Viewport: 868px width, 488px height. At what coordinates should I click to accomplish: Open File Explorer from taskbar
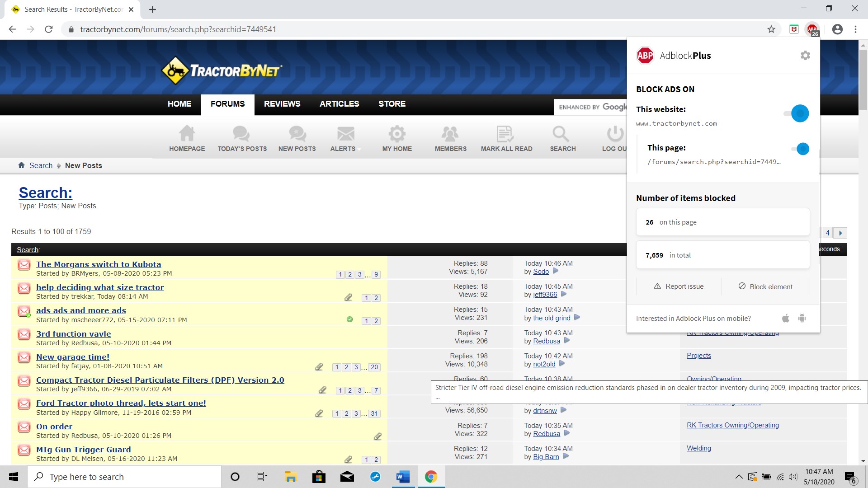[x=290, y=477]
